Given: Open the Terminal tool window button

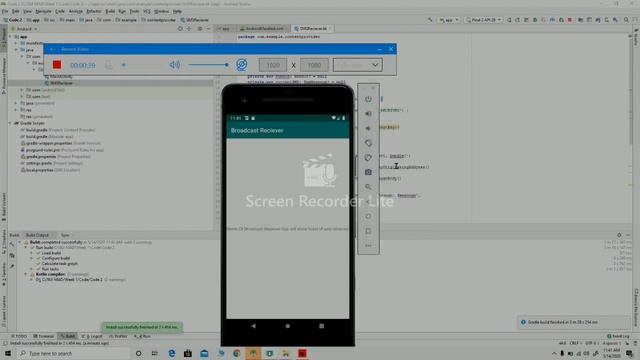Looking at the screenshot, I should (x=44, y=336).
